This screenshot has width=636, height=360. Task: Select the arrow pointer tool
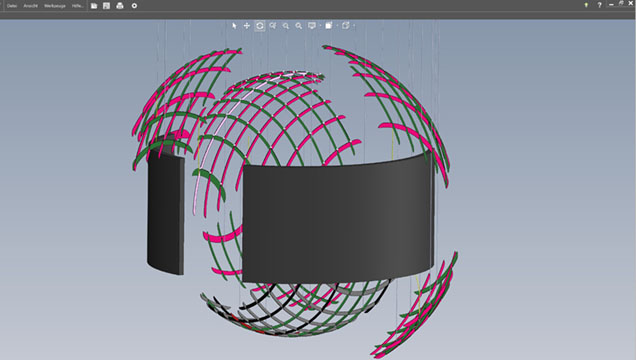[234, 26]
